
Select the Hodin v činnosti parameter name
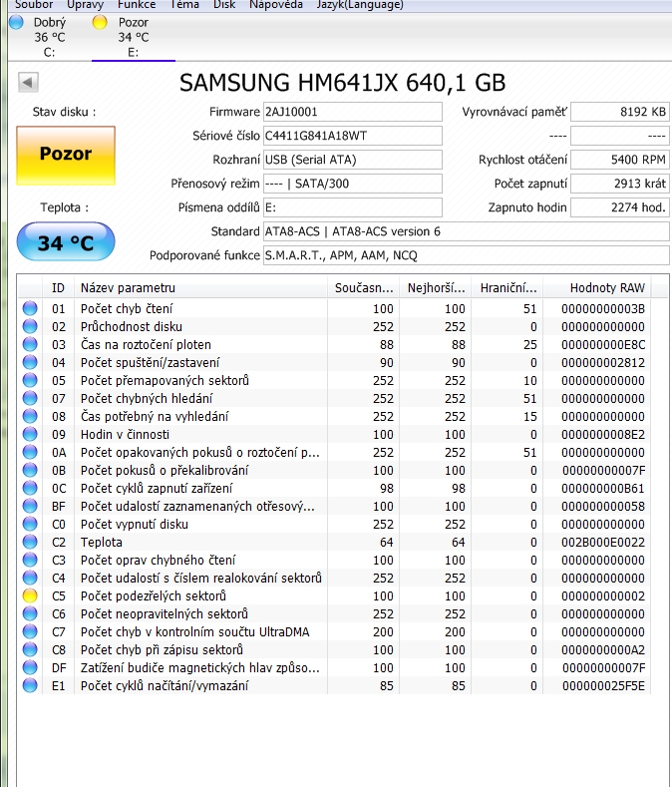pos(125,434)
